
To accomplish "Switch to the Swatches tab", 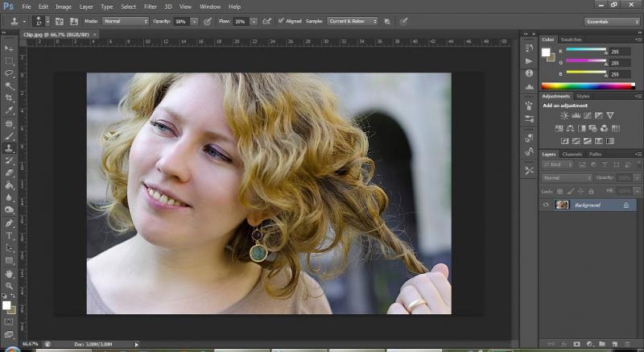I will pos(572,39).
